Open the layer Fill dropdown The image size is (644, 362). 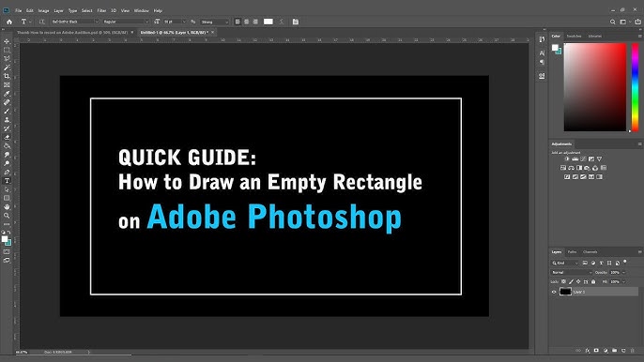[x=624, y=281]
